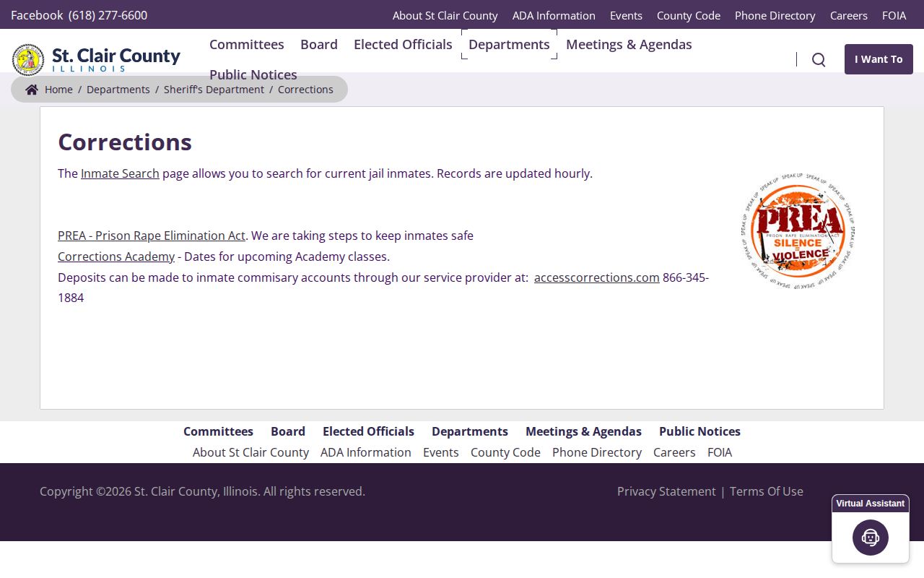The height and width of the screenshot is (578, 924).
Task: Open County Code in the footer
Action: pos(505,452)
